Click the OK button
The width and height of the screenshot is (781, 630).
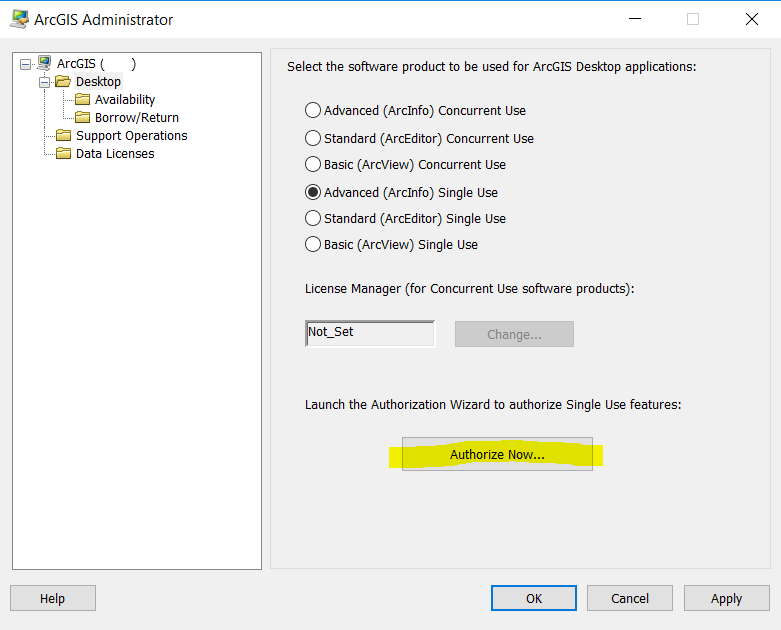click(x=534, y=598)
